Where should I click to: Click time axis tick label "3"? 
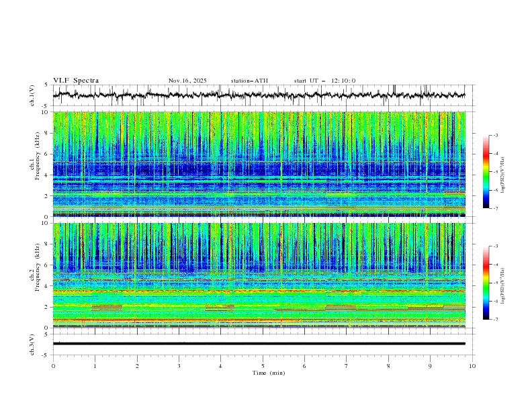pos(179,366)
